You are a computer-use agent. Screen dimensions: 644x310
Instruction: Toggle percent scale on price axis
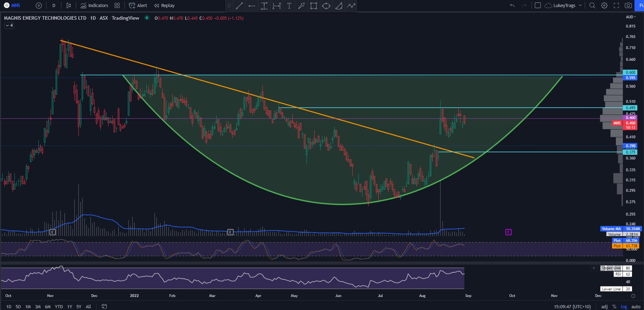[614, 306]
